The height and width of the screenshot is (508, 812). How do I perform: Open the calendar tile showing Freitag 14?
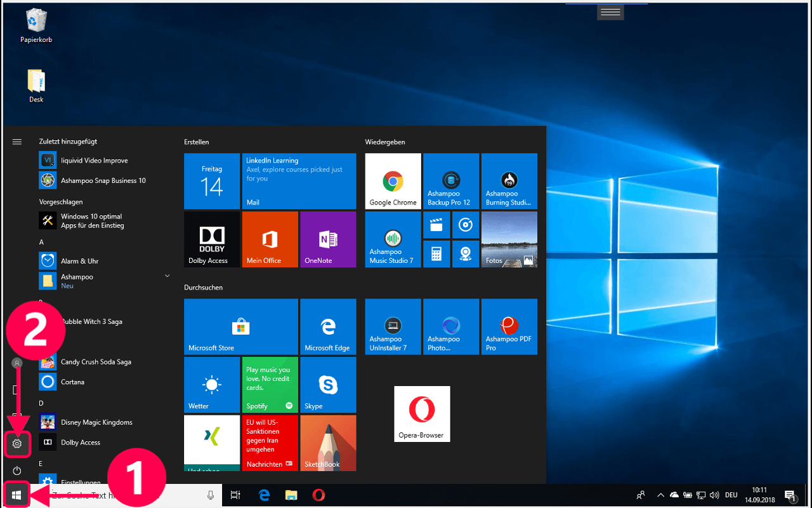[212, 181]
